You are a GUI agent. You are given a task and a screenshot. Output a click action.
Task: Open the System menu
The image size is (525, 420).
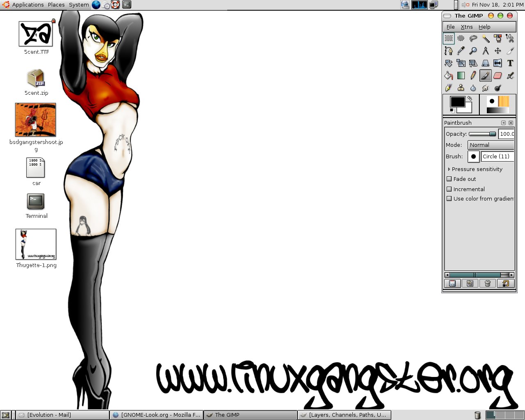click(79, 5)
